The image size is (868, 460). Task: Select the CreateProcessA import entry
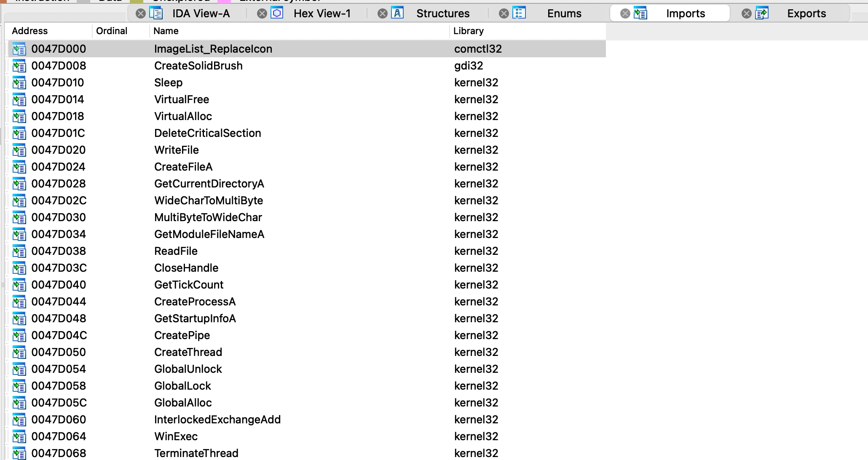click(x=195, y=302)
